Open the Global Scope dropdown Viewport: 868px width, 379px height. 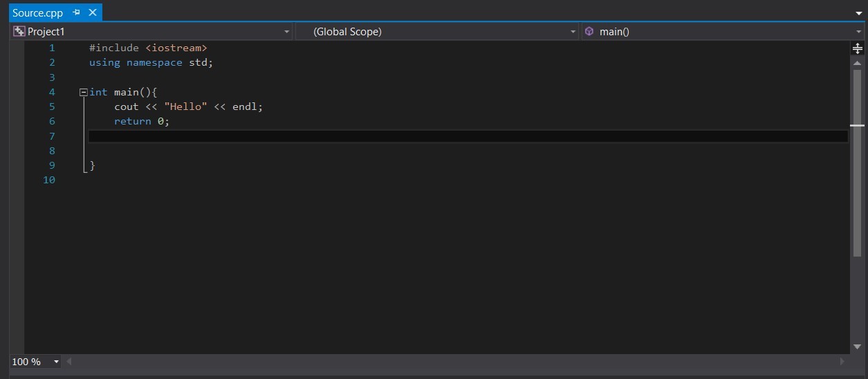(x=437, y=32)
